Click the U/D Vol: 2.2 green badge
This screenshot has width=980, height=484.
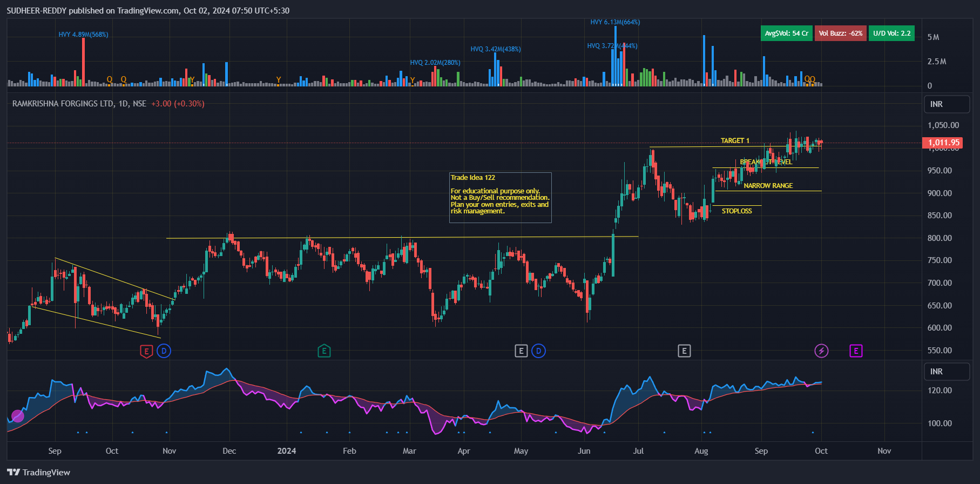click(892, 33)
